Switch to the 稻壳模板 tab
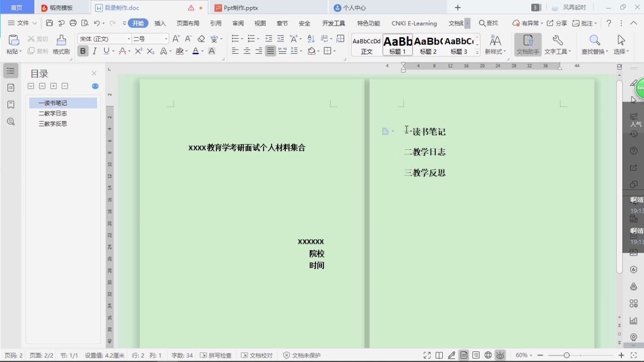644x362 pixels. tap(61, 8)
